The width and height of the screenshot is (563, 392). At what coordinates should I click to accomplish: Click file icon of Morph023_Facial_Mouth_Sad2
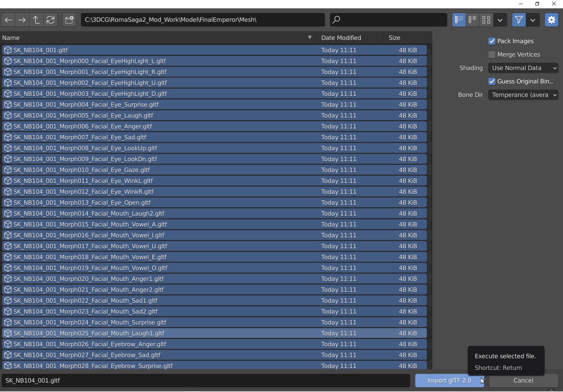(x=8, y=311)
